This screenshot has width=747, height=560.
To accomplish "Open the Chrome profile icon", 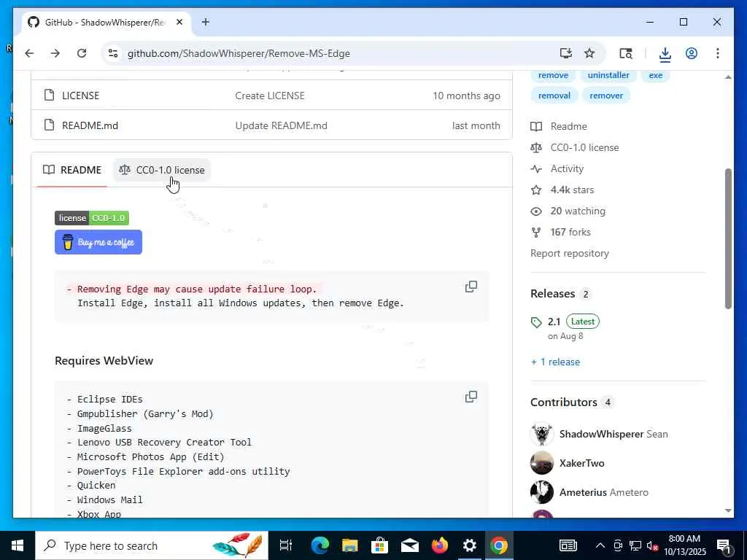I will 692,53.
